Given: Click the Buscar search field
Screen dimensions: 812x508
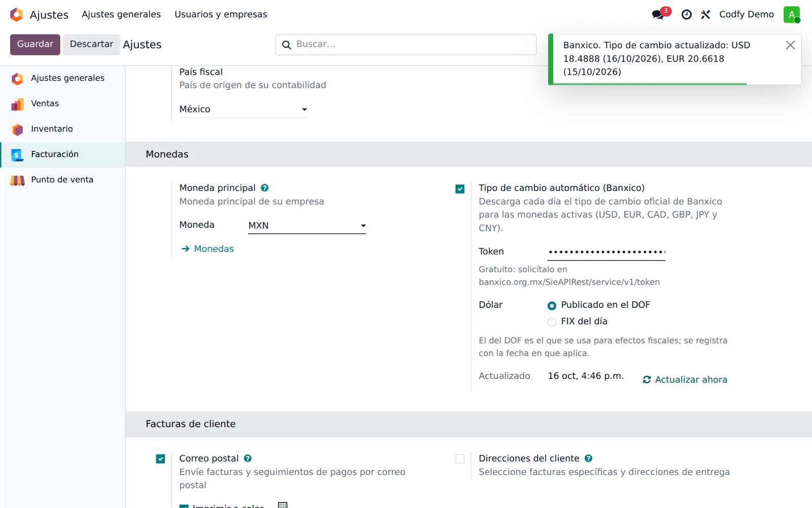Looking at the screenshot, I should pos(406,45).
